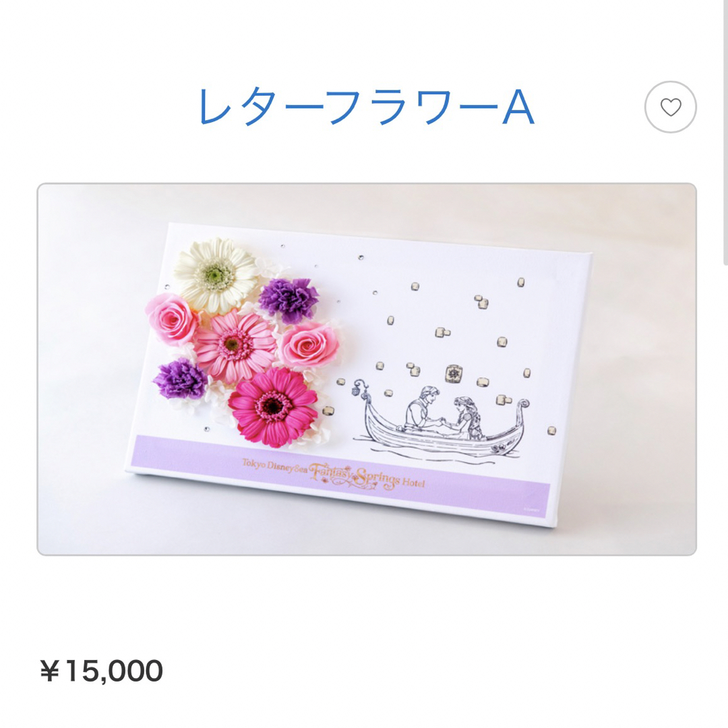Screen dimensions: 728x728
Task: Open the レターフラワーA product title
Action: pos(366,107)
